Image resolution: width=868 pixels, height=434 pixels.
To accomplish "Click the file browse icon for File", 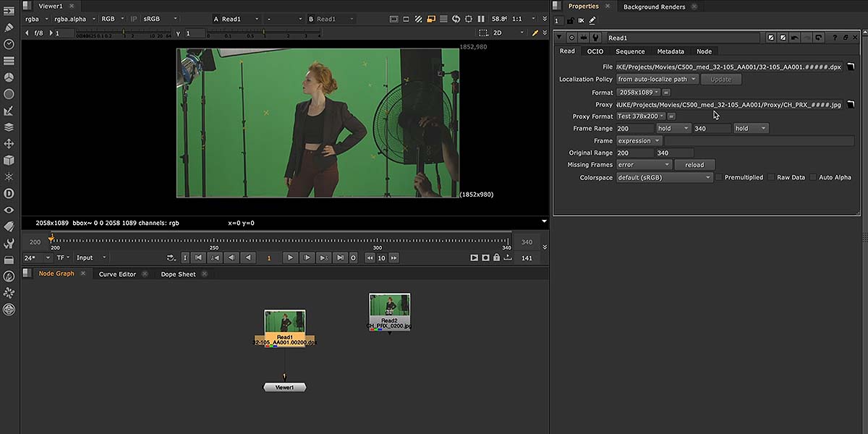I will tap(851, 67).
